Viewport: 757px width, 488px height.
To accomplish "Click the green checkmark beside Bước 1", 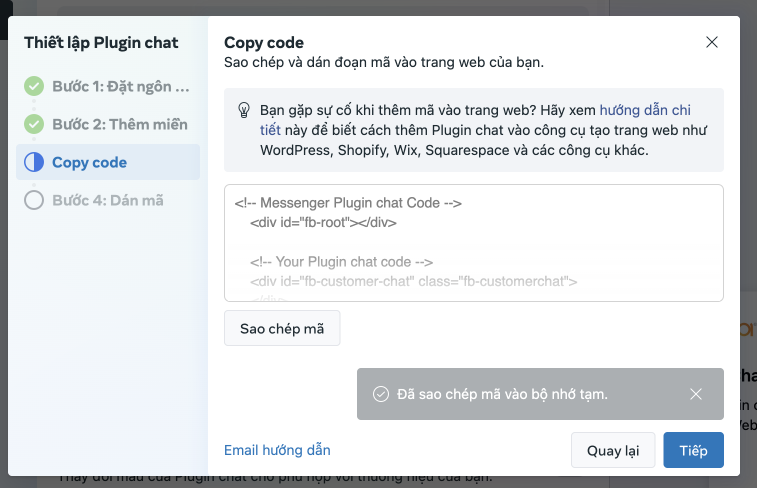I will [34, 86].
